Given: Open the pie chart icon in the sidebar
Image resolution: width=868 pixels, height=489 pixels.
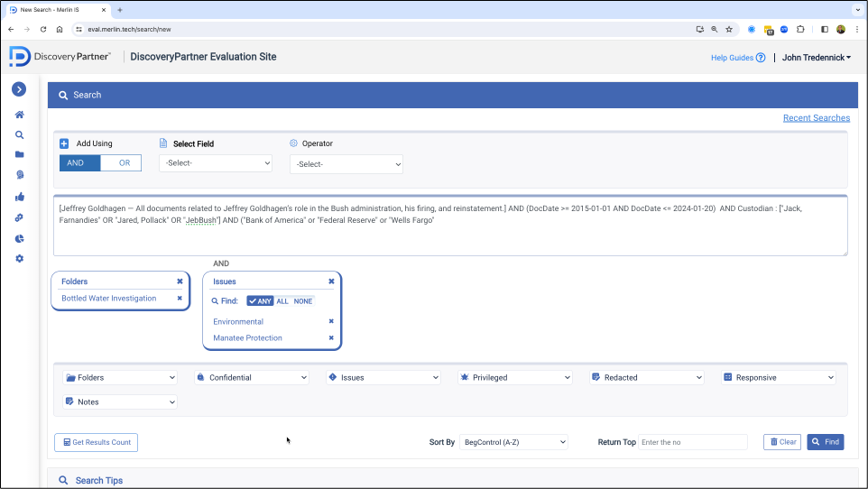Looking at the screenshot, I should [19, 238].
